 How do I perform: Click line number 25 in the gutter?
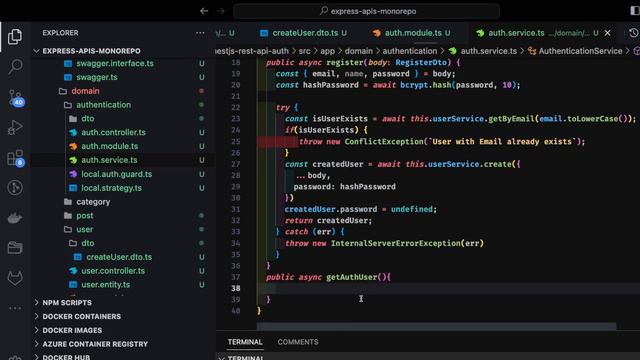click(236, 142)
